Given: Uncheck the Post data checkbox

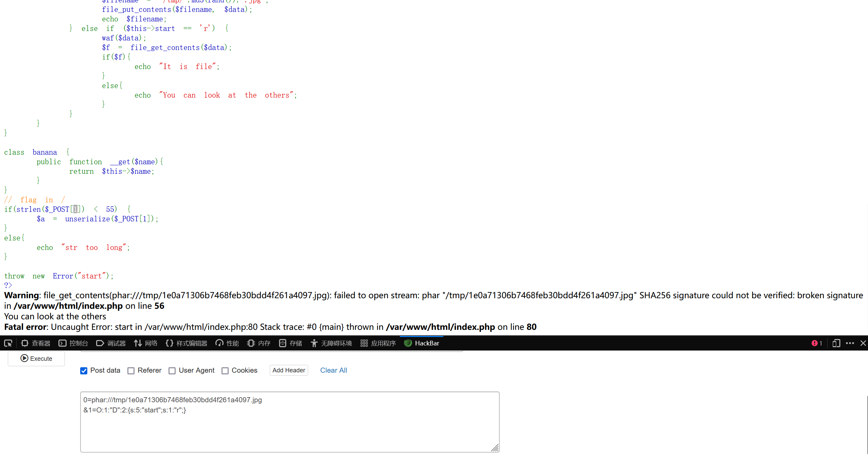Looking at the screenshot, I should click(x=84, y=371).
